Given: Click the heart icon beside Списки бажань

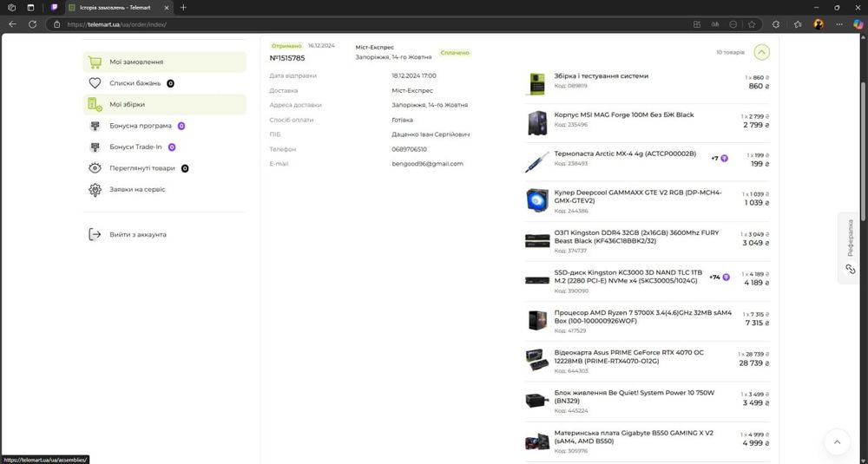Looking at the screenshot, I should 95,83.
